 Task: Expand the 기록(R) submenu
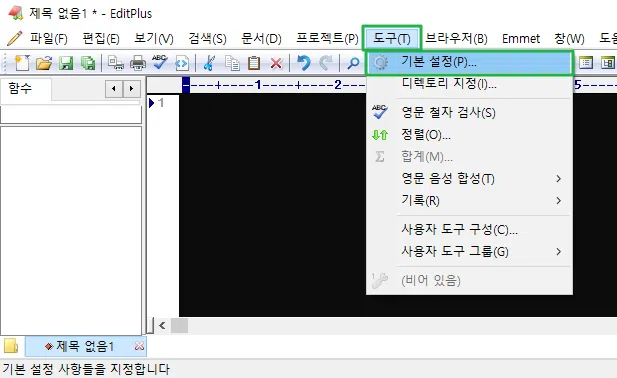point(469,201)
